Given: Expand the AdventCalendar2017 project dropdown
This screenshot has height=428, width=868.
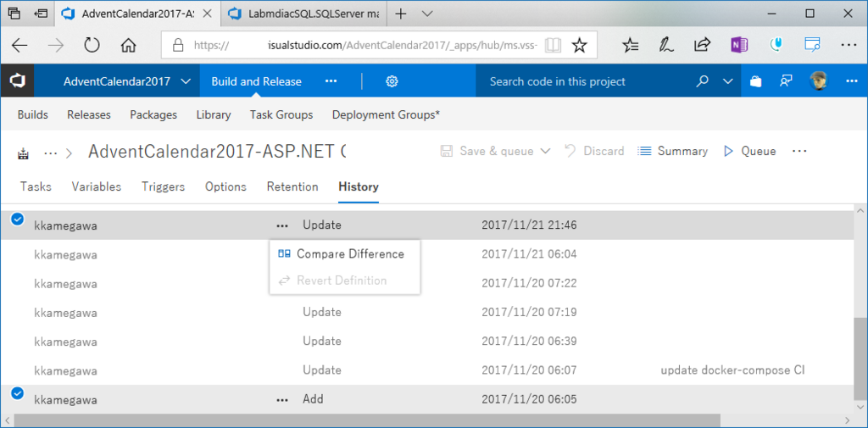Looking at the screenshot, I should point(186,81).
